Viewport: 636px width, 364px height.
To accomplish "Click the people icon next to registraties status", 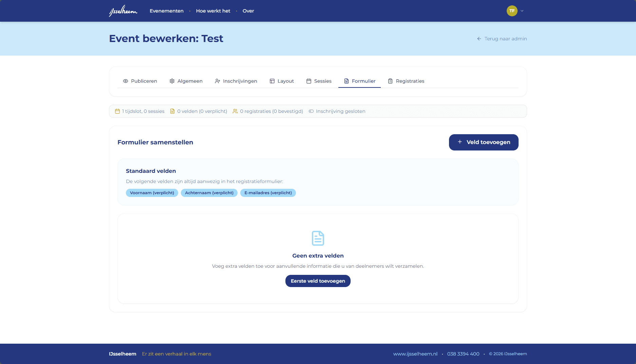I will (235, 111).
